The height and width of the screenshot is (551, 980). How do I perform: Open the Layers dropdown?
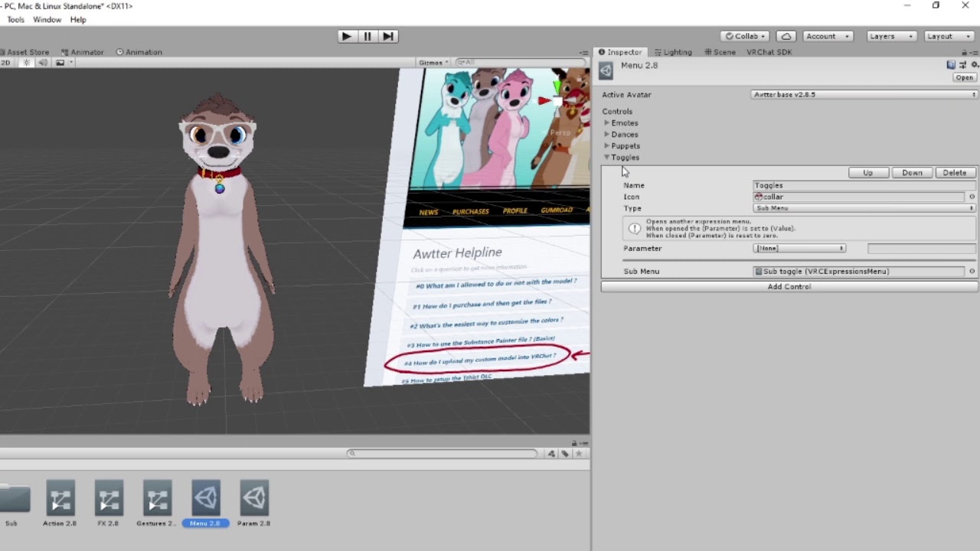coord(891,36)
